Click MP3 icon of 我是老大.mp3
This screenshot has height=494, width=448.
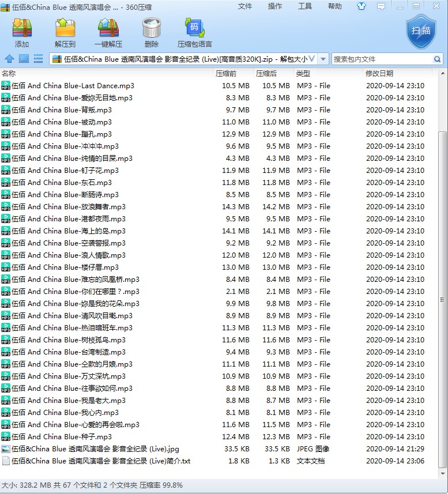6,401
